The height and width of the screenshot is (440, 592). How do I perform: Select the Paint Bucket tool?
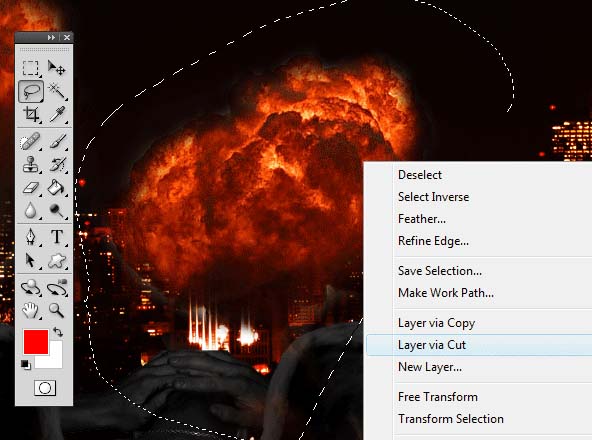[57, 187]
